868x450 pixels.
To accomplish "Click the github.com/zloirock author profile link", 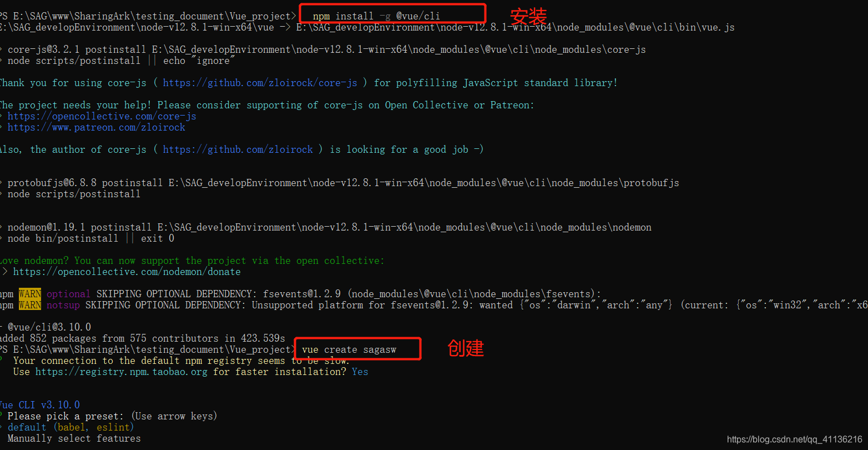I will tap(238, 149).
